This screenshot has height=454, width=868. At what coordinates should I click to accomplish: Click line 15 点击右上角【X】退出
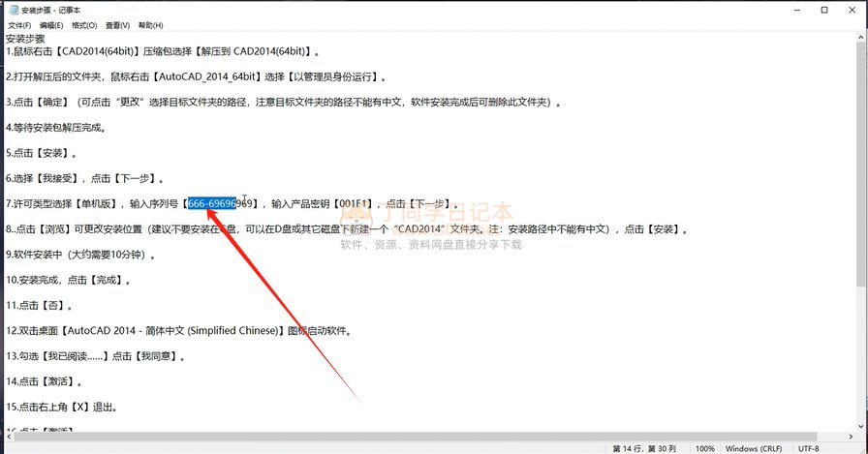click(61, 407)
